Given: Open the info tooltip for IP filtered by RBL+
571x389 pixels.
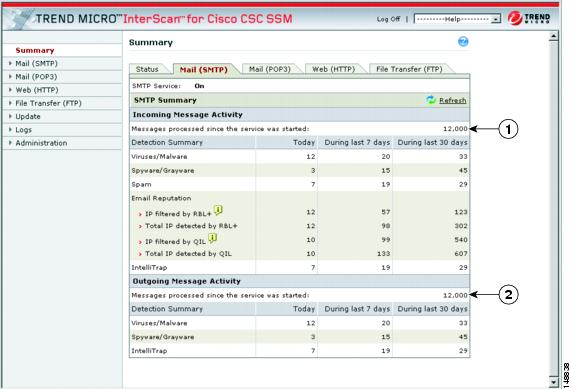Looking at the screenshot, I should [x=218, y=210].
